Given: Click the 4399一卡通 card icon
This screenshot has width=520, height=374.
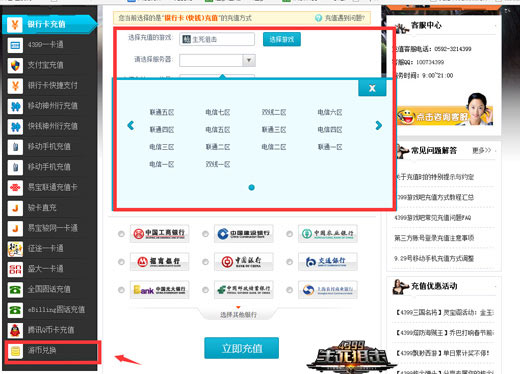Looking at the screenshot, I should pos(15,45).
